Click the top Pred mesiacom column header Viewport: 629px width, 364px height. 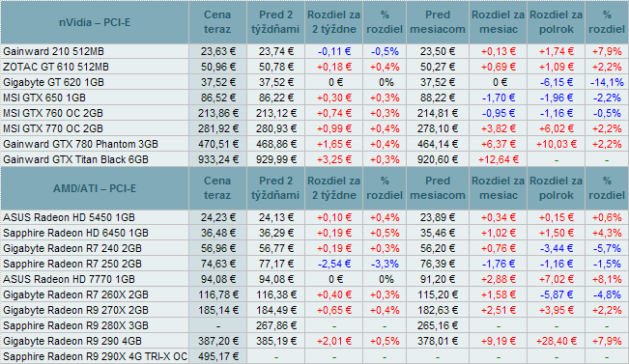438,22
